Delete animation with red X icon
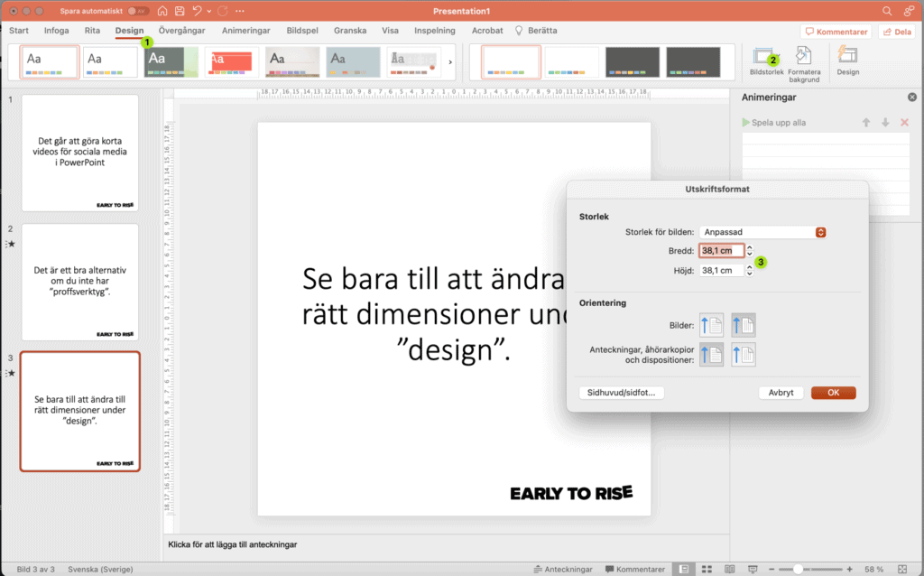This screenshot has height=576, width=924. (x=904, y=123)
